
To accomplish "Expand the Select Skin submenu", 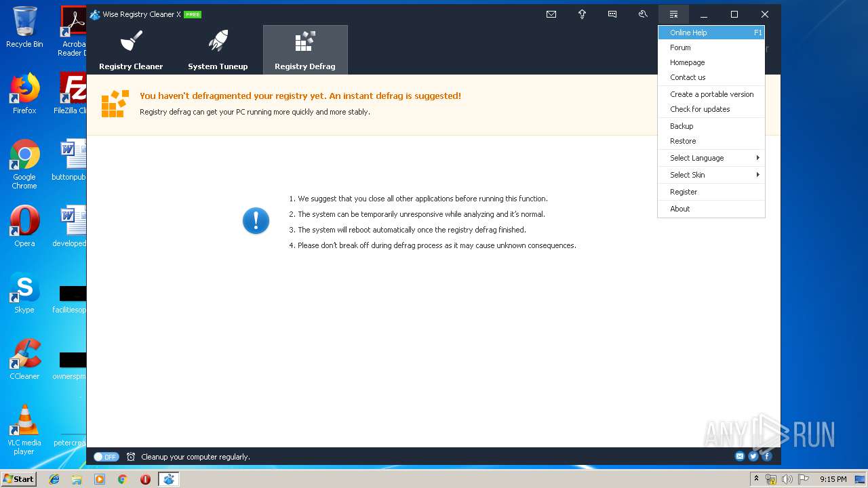I will point(711,175).
